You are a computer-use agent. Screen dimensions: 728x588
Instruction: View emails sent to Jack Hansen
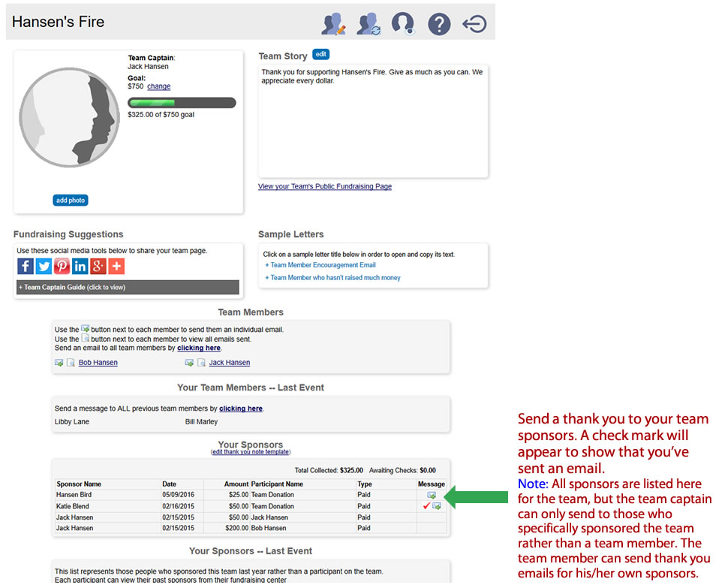[201, 363]
